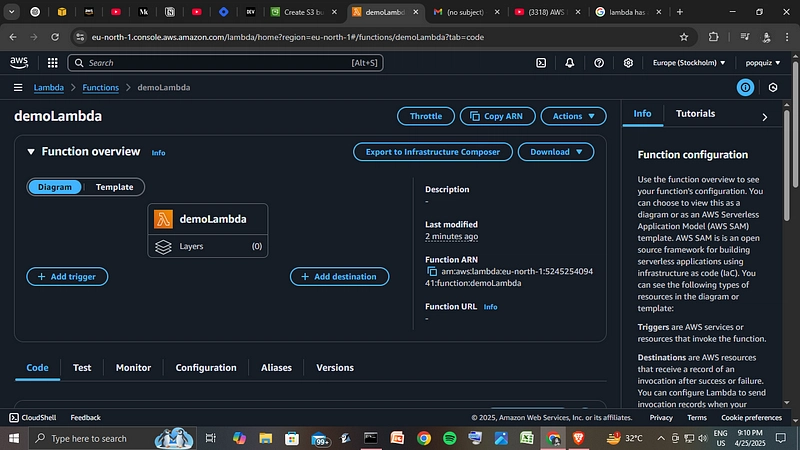Switch to the Test tab
Image resolution: width=800 pixels, height=450 pixels.
pos(82,367)
